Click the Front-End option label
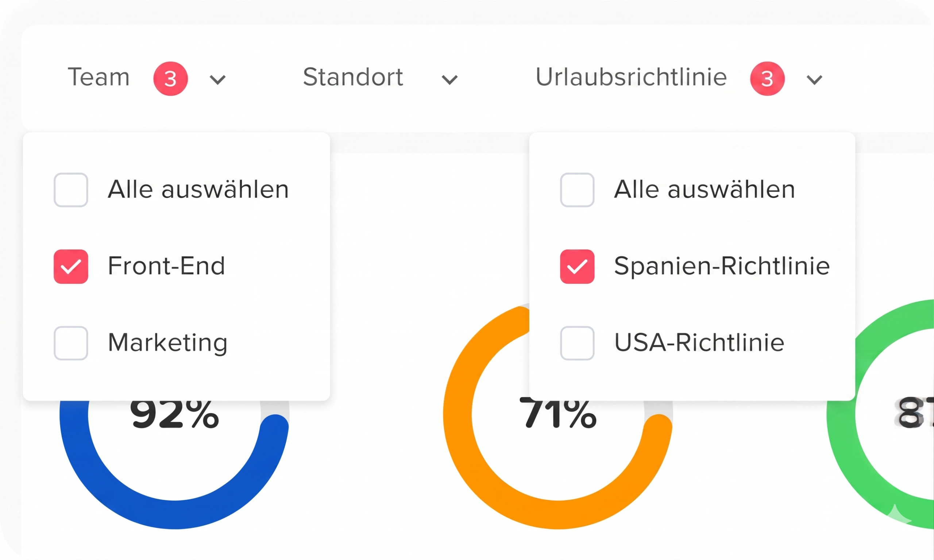Image resolution: width=934 pixels, height=560 pixels. [x=166, y=266]
